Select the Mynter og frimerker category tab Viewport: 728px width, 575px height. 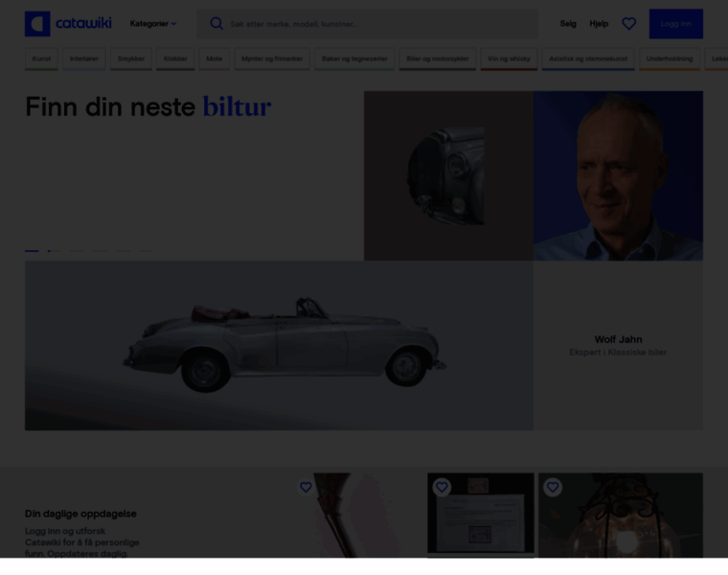pyautogui.click(x=272, y=59)
